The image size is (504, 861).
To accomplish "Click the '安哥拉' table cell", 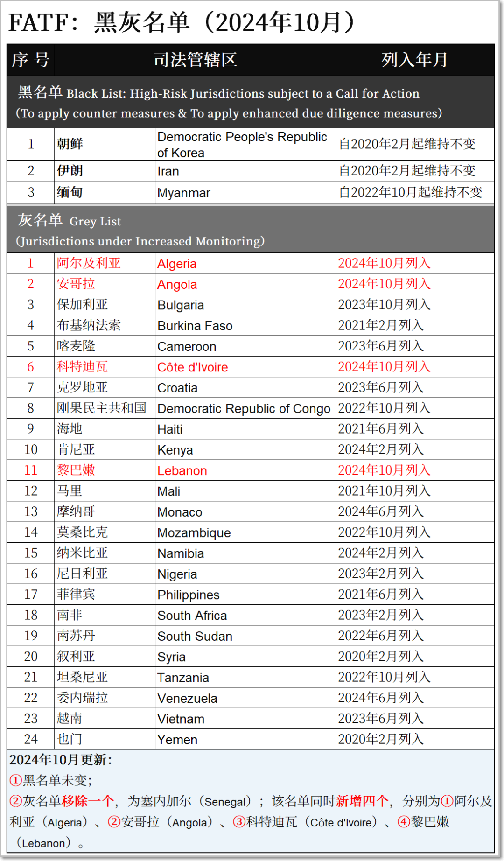I will coord(105,284).
